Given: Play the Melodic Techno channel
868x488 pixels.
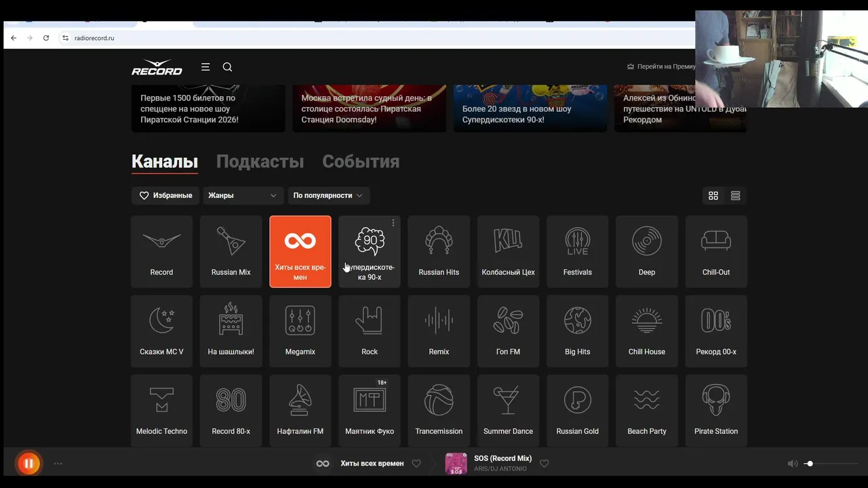Looking at the screenshot, I should tap(161, 410).
